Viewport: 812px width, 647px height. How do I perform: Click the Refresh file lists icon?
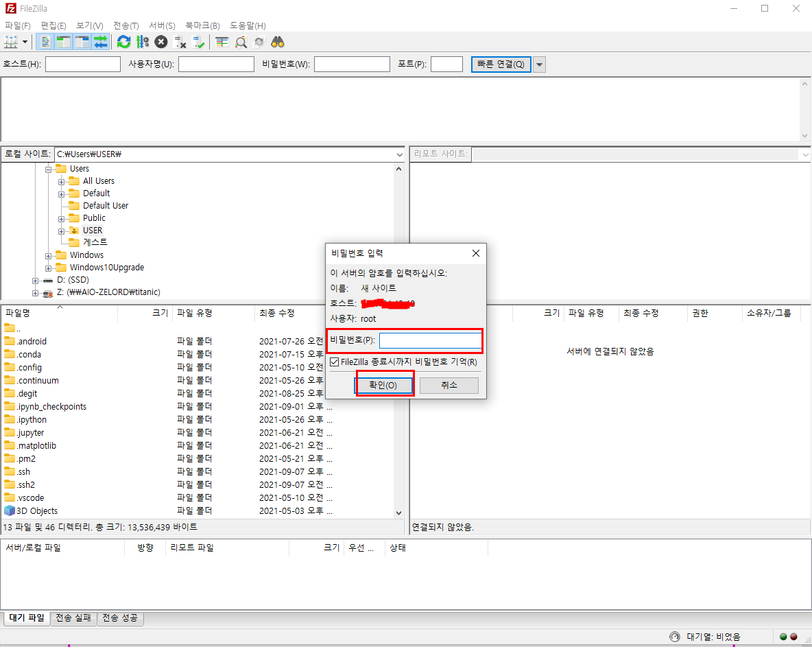point(123,42)
